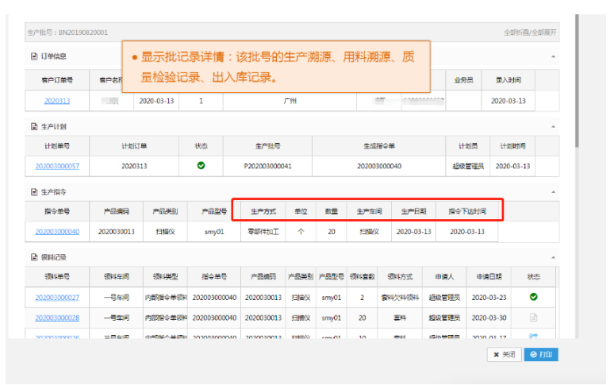Click the 订单信息 section document icon
Viewport: 614px width, 385px height.
(x=34, y=56)
